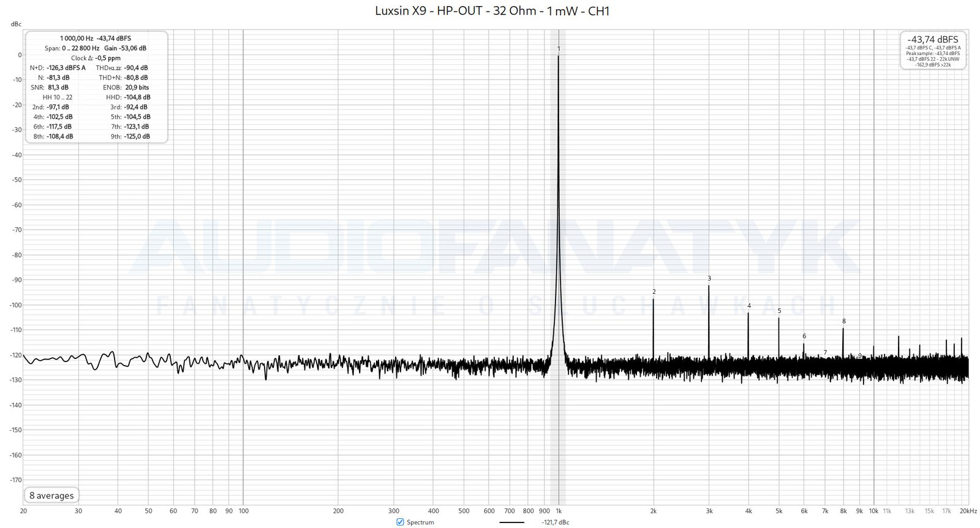Viewport: 980px width, 528px height.
Task: Click harmonic marker 5 above 5 kHz peak
Action: coord(779,311)
